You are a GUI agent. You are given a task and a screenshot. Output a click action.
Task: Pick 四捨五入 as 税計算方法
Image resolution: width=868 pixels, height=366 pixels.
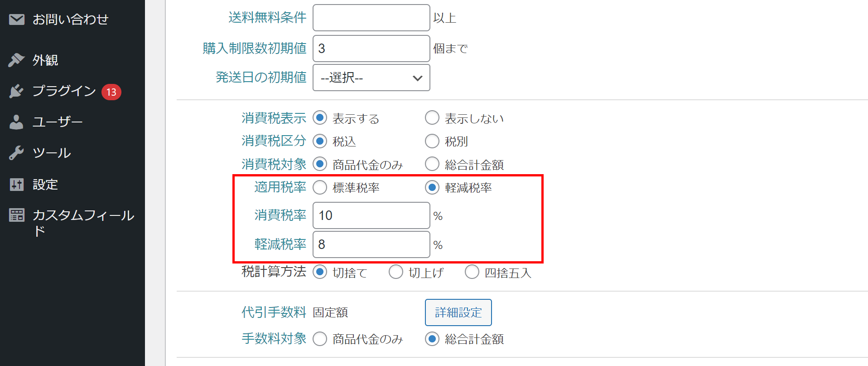click(472, 272)
